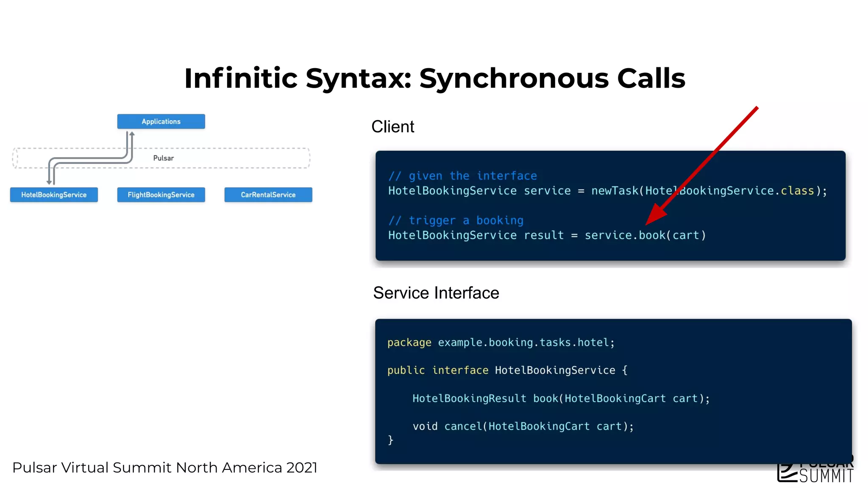Click the closing brace of the interface
The height and width of the screenshot is (488, 868).
tap(390, 440)
